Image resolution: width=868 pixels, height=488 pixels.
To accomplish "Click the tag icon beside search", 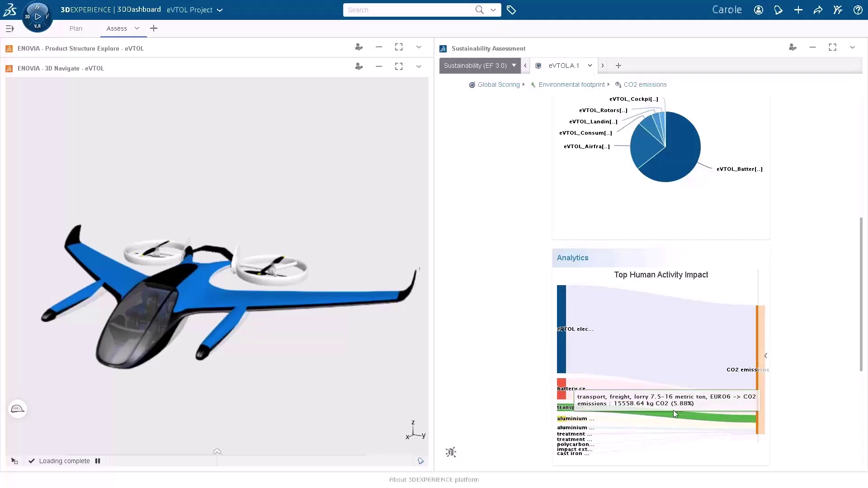I will tap(511, 10).
